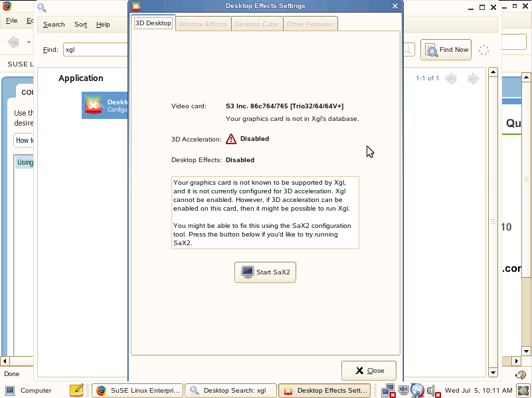Viewport: 532px width, 398px height.
Task: Click Find Now in Desktop Search
Action: pos(446,50)
